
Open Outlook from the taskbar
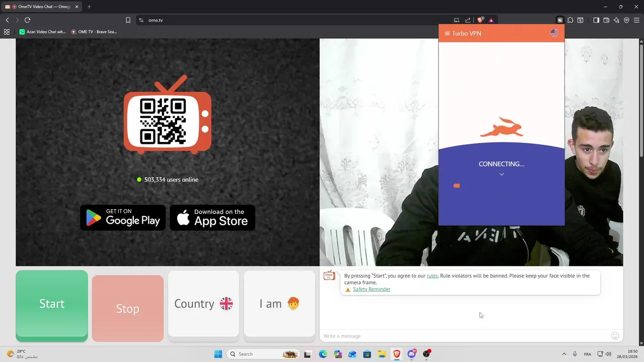click(x=352, y=354)
